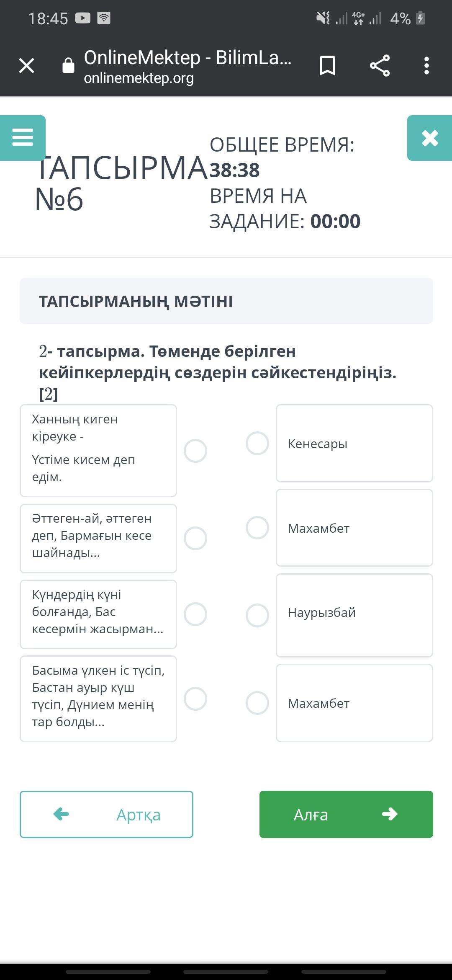The height and width of the screenshot is (980, 452).
Task: Select radio next to 'Басыма үлкен іс түсіп'
Action: pyautogui.click(x=195, y=699)
